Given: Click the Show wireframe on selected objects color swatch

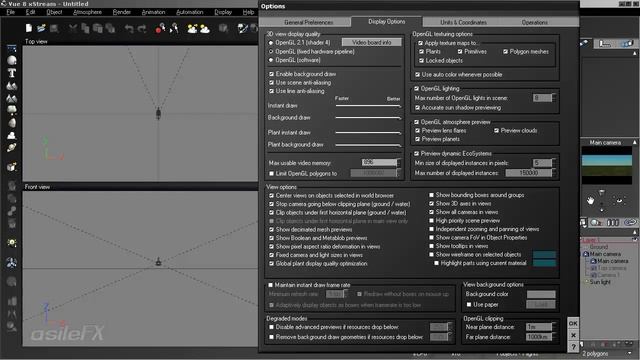Looking at the screenshot, I should tap(544, 254).
